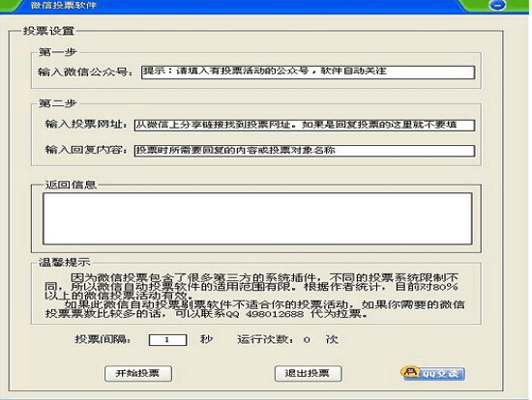Viewport: 532px width, 400px height.
Task: Focus the 输入微信公众号 input field
Action: pos(308,72)
